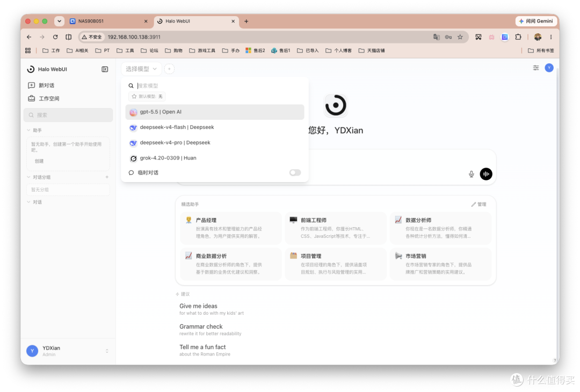Select deepseek-v4-flash | Deepseek model

click(x=214, y=127)
